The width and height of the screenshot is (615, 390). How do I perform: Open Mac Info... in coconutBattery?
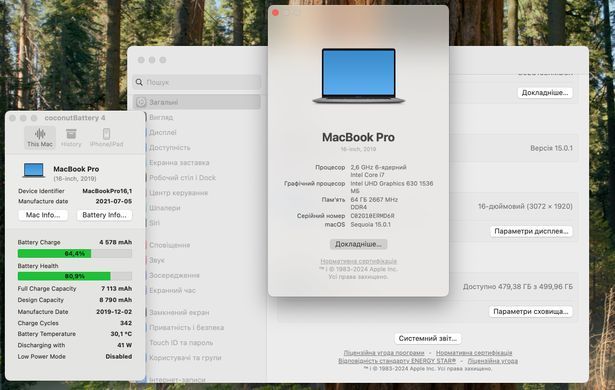coord(43,215)
